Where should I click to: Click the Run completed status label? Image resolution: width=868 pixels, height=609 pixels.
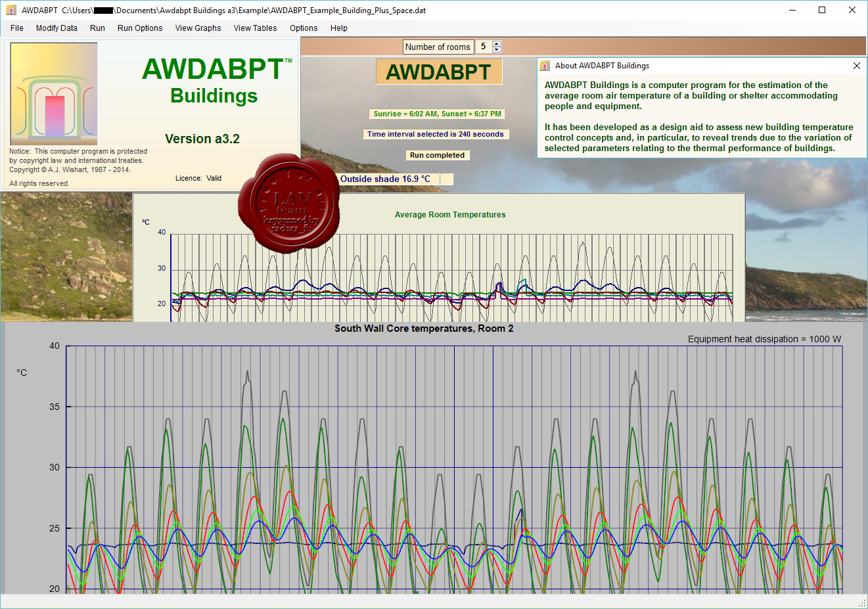click(437, 155)
